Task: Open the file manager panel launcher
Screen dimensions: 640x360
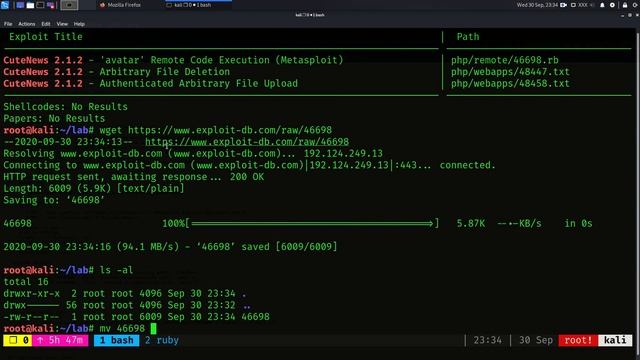Action: click(30, 5)
